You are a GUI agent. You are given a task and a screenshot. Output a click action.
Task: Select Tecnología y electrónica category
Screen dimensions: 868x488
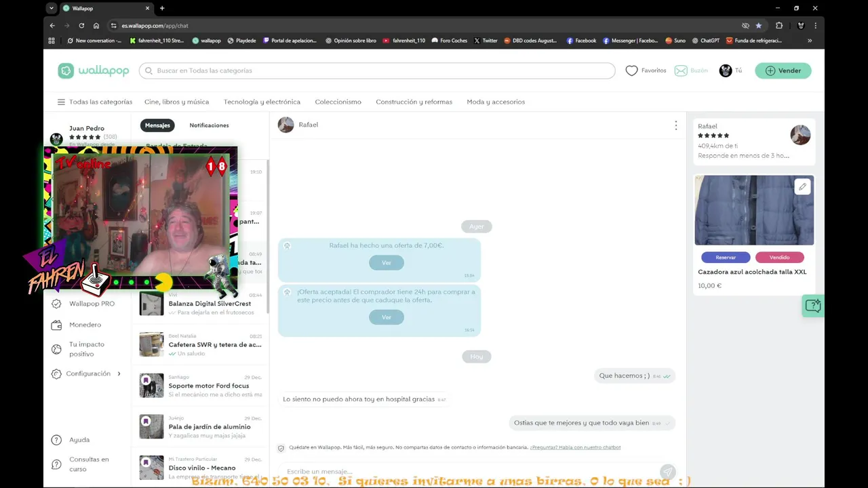tap(262, 102)
